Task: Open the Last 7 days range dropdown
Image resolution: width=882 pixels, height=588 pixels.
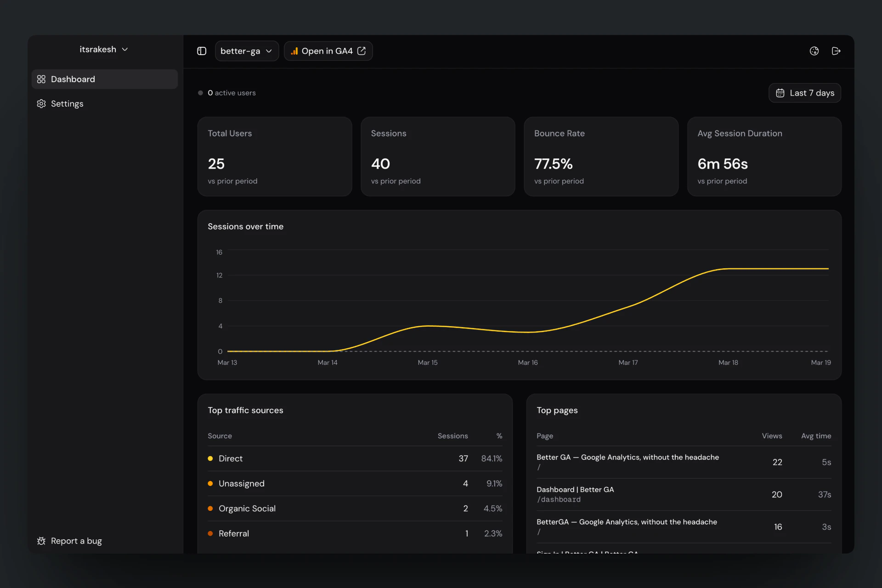Action: pyautogui.click(x=805, y=93)
